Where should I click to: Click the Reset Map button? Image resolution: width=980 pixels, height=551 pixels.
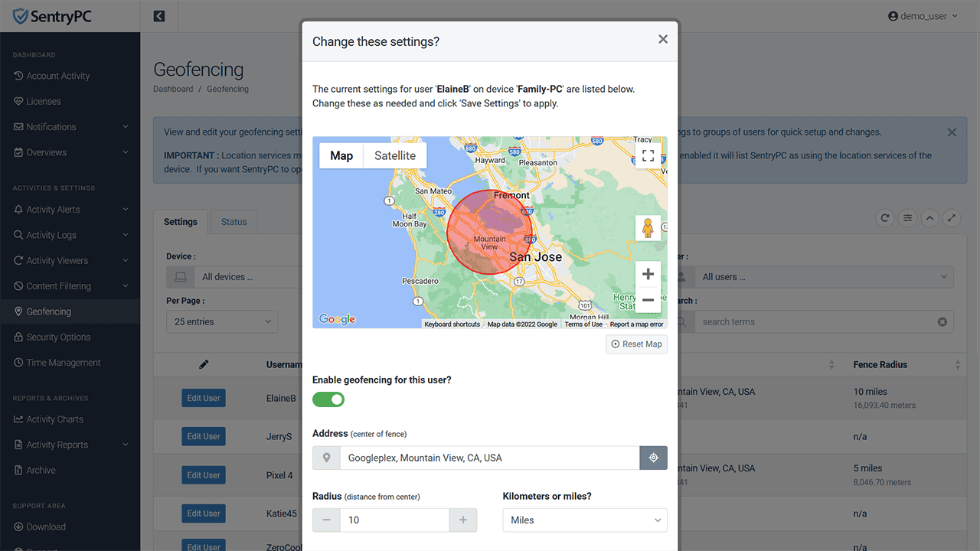pyautogui.click(x=636, y=344)
